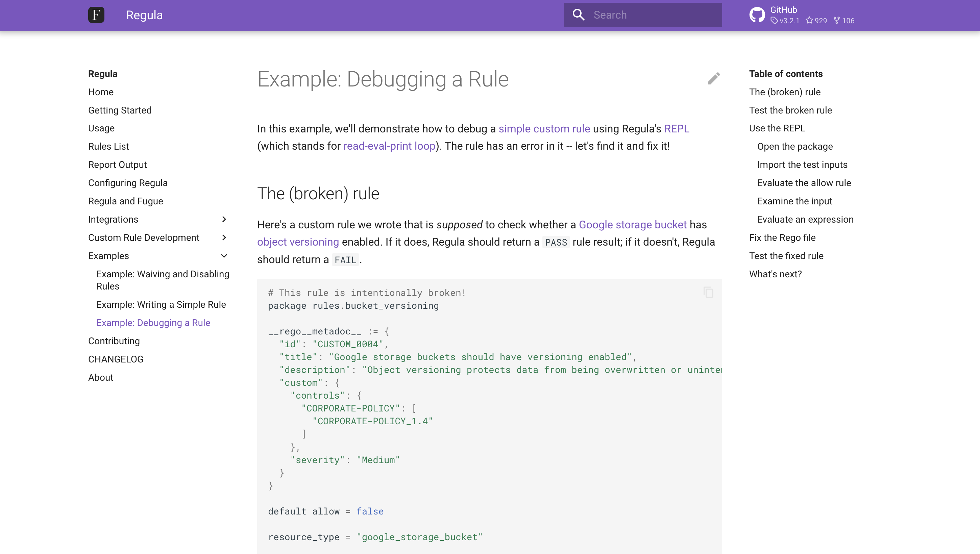Open the Report Output page

pos(117,165)
